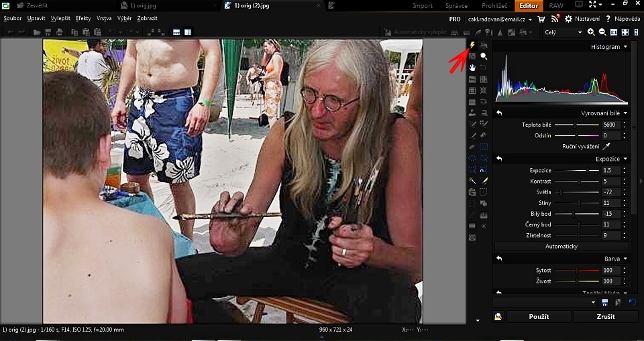The height and width of the screenshot is (341, 644).
Task: Open the Celý zoom dropdown
Action: (562, 32)
